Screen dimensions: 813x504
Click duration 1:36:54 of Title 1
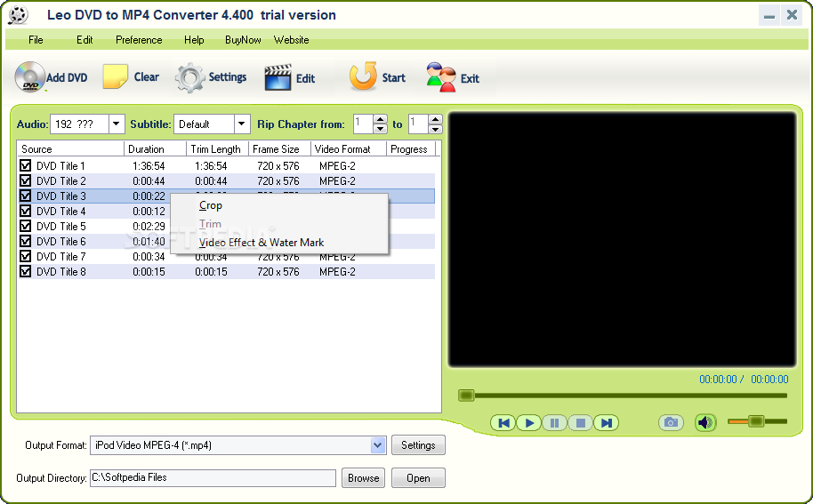pyautogui.click(x=149, y=165)
